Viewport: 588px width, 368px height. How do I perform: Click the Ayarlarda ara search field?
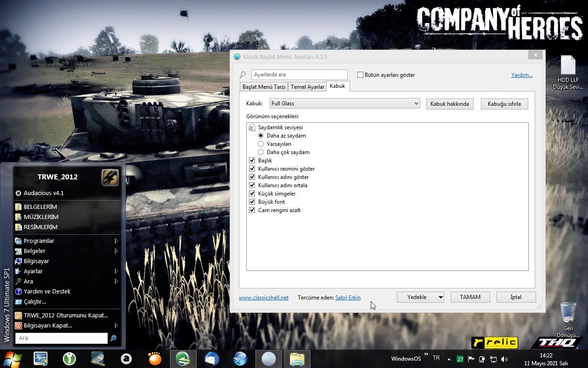pyautogui.click(x=300, y=75)
